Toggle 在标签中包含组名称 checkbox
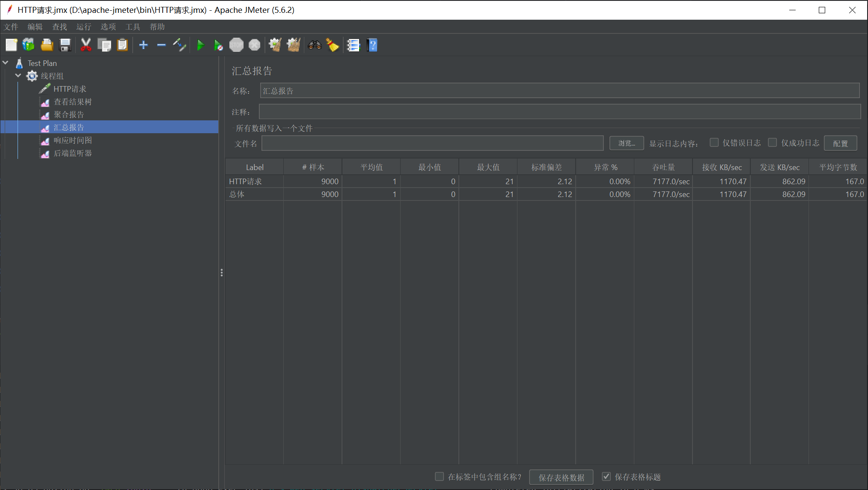 point(439,476)
